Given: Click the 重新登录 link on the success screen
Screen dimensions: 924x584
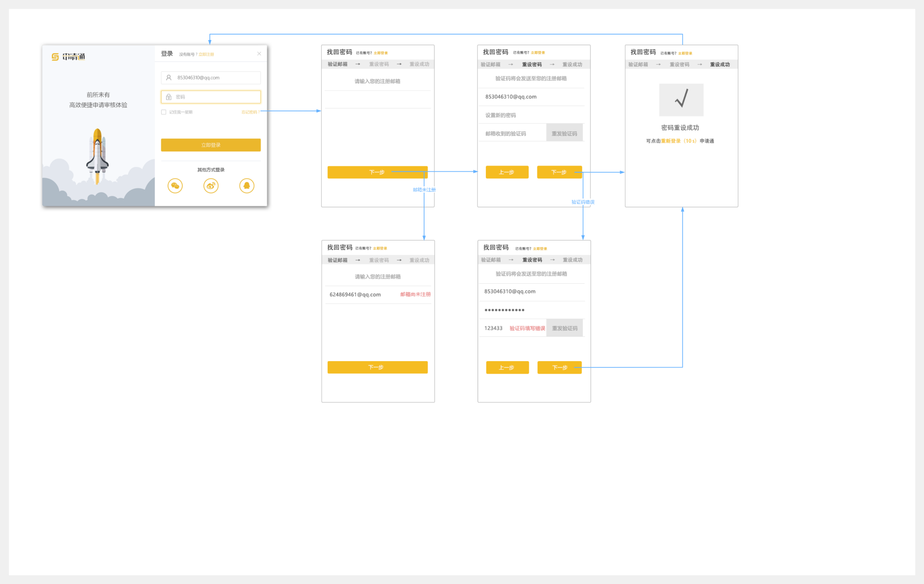Looking at the screenshot, I should coord(671,141).
